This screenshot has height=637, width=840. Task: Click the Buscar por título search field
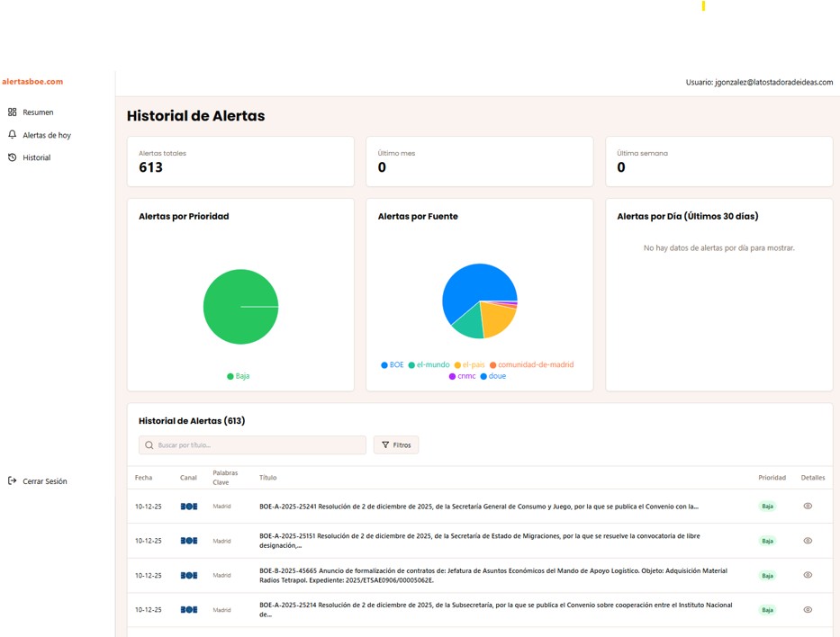(x=252, y=444)
